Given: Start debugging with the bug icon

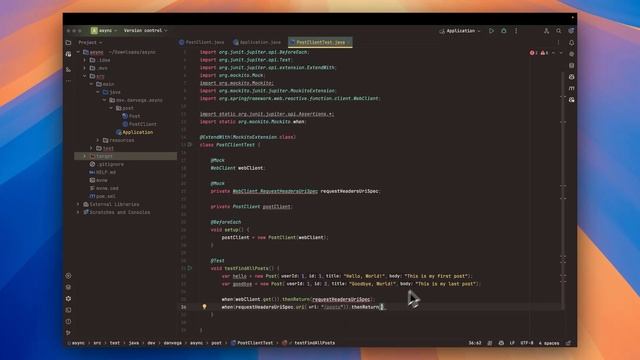Looking at the screenshot, I should coord(504,31).
